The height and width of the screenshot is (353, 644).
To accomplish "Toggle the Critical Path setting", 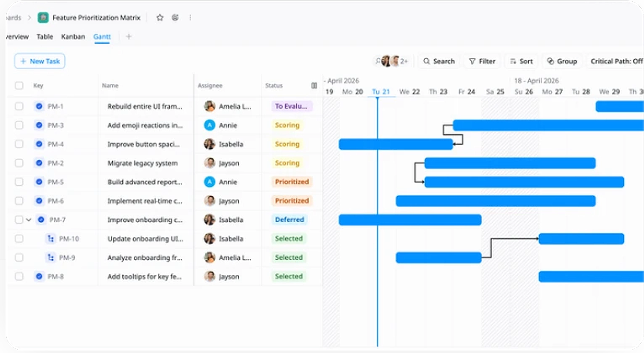I will click(615, 61).
